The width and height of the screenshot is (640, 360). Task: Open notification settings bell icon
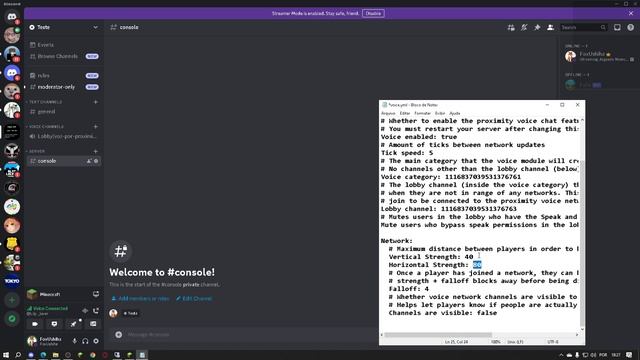click(x=524, y=27)
